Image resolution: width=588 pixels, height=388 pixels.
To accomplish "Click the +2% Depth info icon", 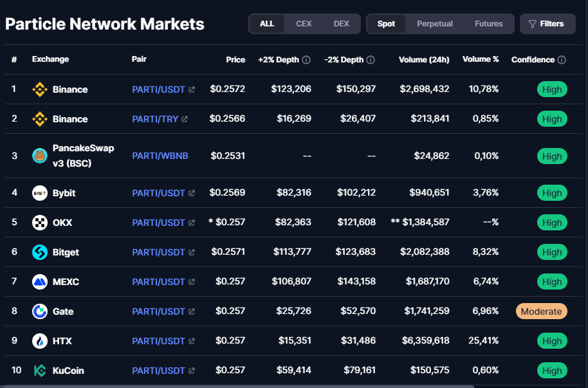I will [x=306, y=60].
